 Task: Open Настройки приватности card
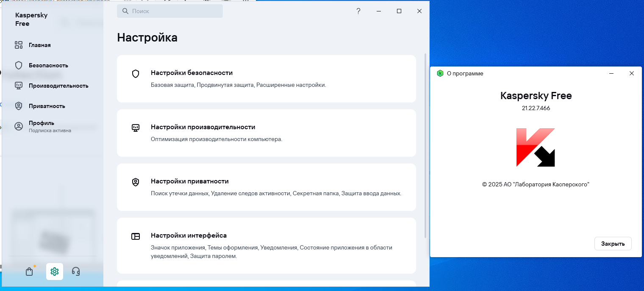tap(266, 187)
